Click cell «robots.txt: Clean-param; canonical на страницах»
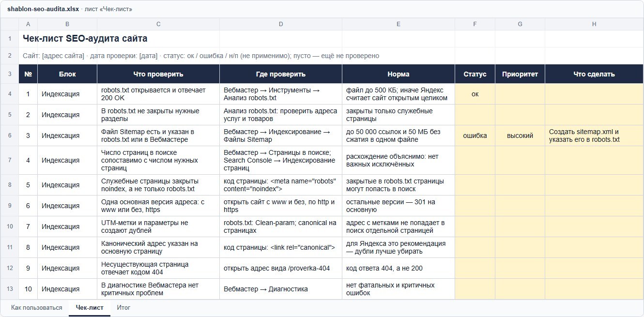This screenshot has width=644, height=317. (281, 226)
